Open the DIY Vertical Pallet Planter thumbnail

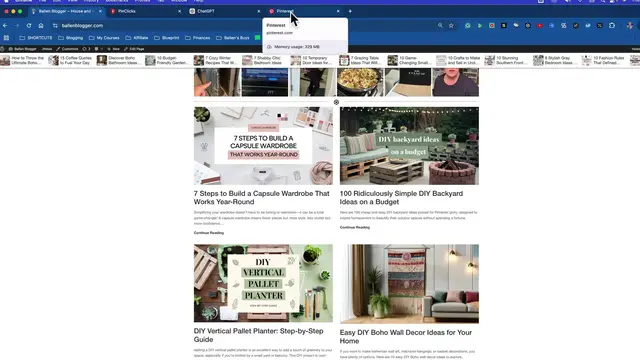(263, 283)
